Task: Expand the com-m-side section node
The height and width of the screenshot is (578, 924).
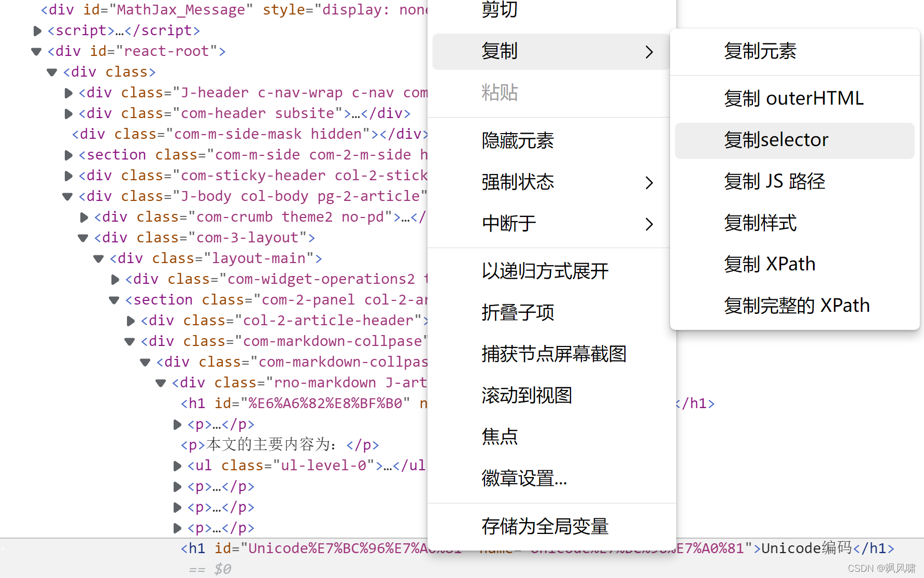Action: coord(68,155)
